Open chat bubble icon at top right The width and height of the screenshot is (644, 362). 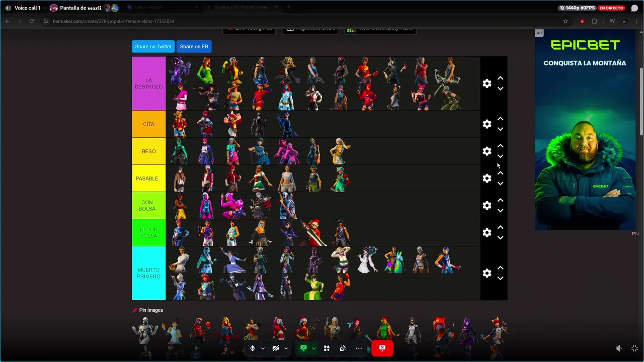[634, 8]
